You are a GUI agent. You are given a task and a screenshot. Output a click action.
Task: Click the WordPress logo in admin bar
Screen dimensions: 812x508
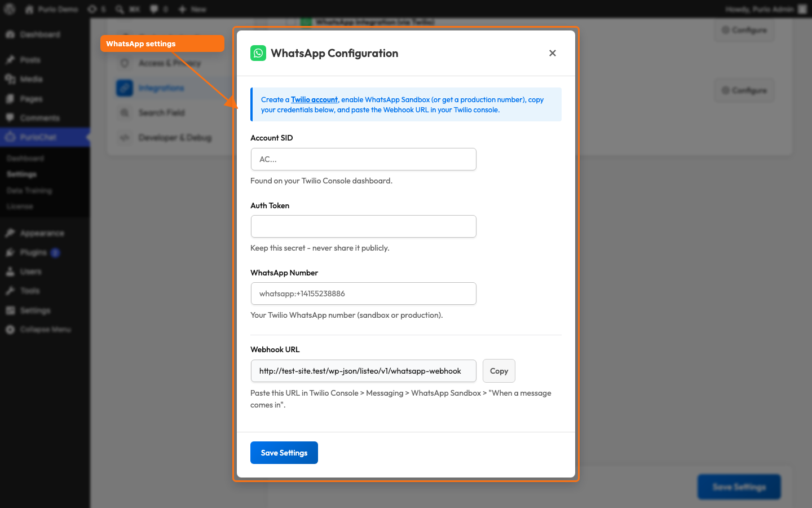click(10, 9)
